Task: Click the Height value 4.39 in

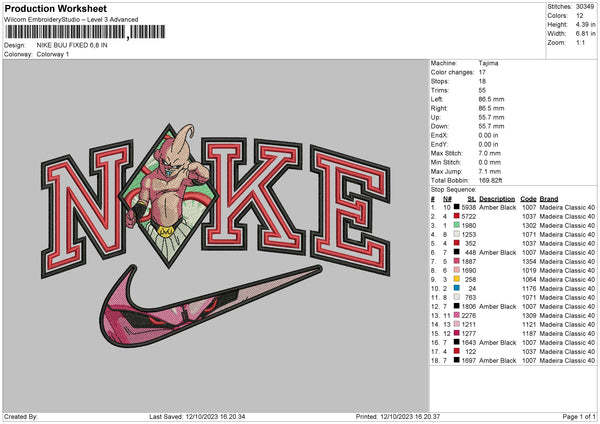Action: (585, 24)
